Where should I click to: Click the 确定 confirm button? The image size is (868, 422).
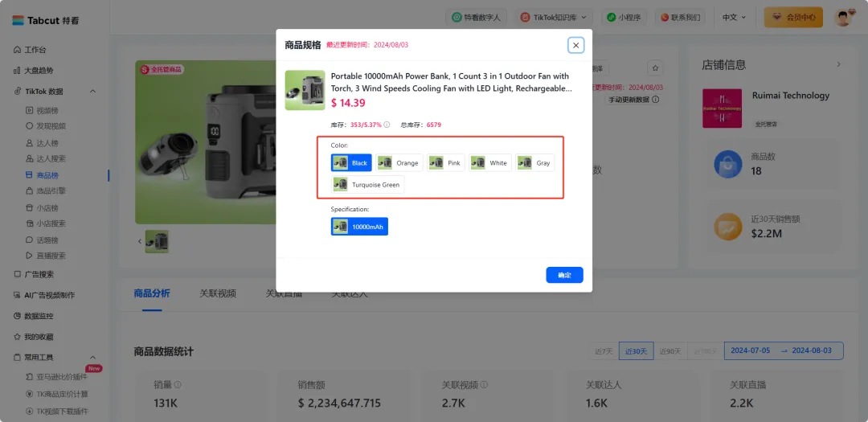click(x=564, y=275)
